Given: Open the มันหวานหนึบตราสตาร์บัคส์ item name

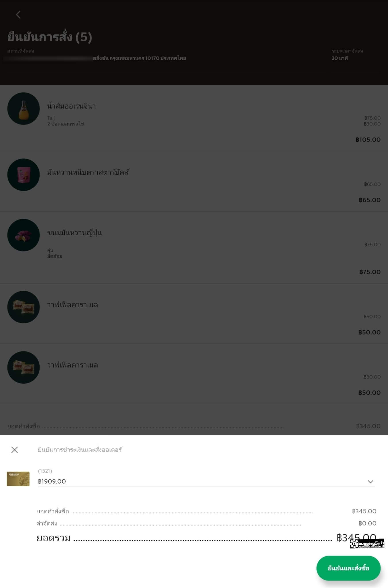Looking at the screenshot, I should pos(88,172).
